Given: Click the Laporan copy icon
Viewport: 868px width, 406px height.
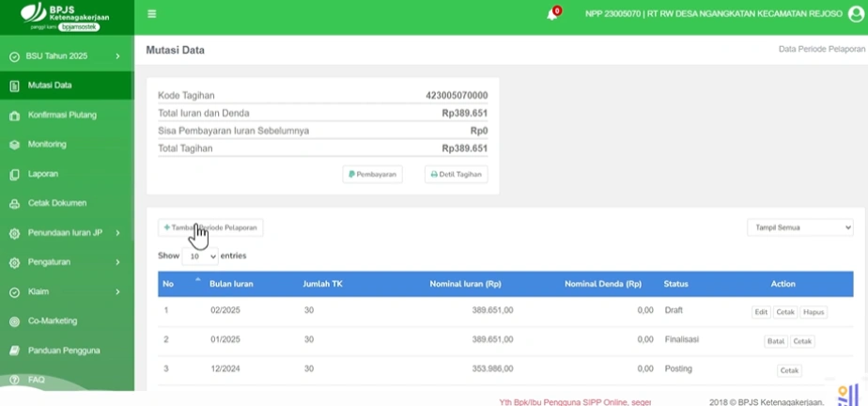Looking at the screenshot, I should tap(15, 175).
